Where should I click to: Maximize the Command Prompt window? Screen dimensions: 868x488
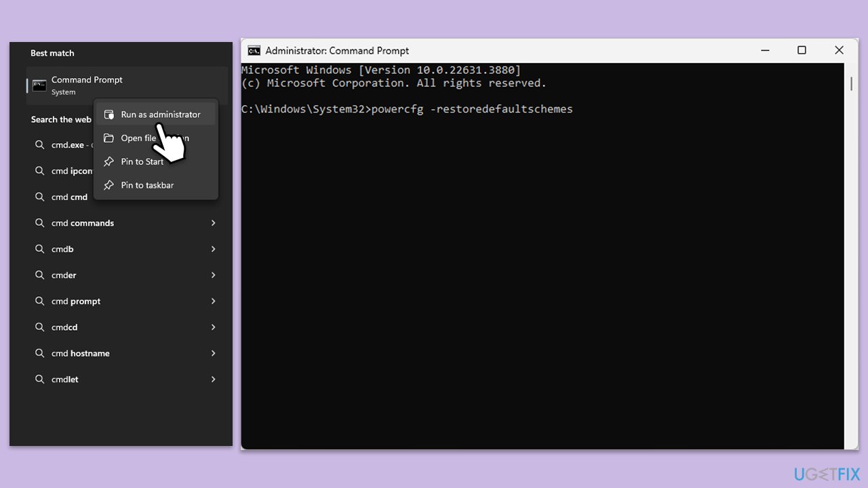point(802,51)
